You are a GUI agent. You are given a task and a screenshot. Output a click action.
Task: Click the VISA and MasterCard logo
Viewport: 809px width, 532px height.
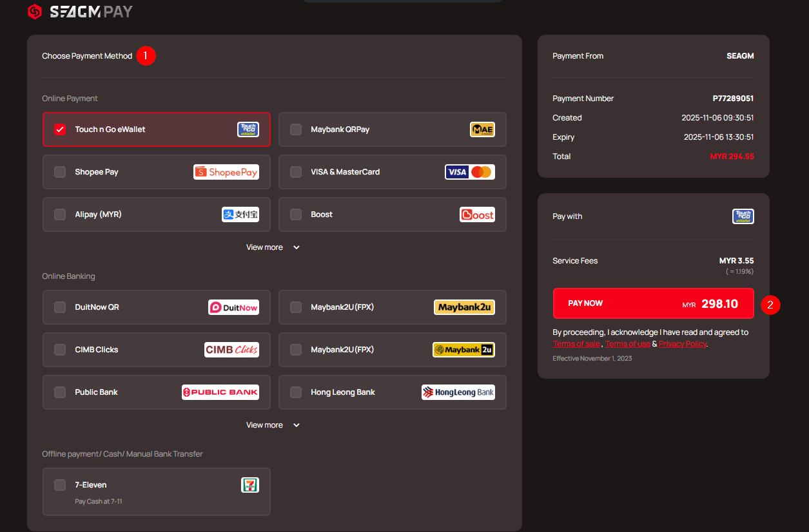pyautogui.click(x=470, y=172)
